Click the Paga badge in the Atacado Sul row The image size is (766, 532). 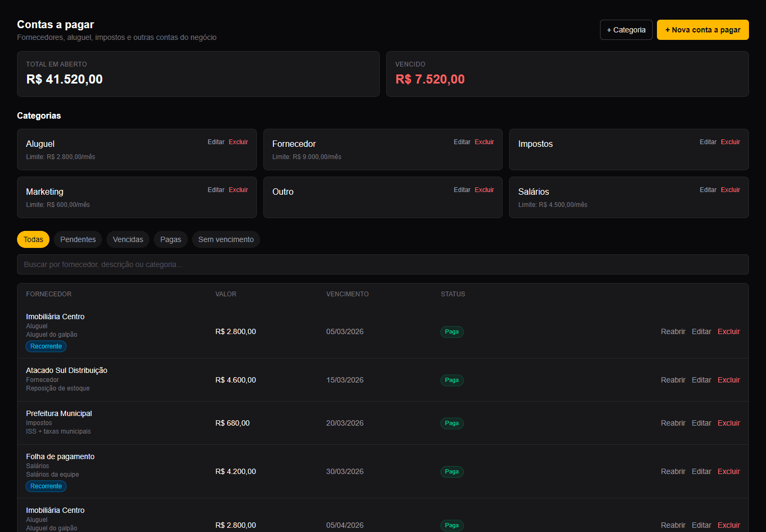click(452, 380)
